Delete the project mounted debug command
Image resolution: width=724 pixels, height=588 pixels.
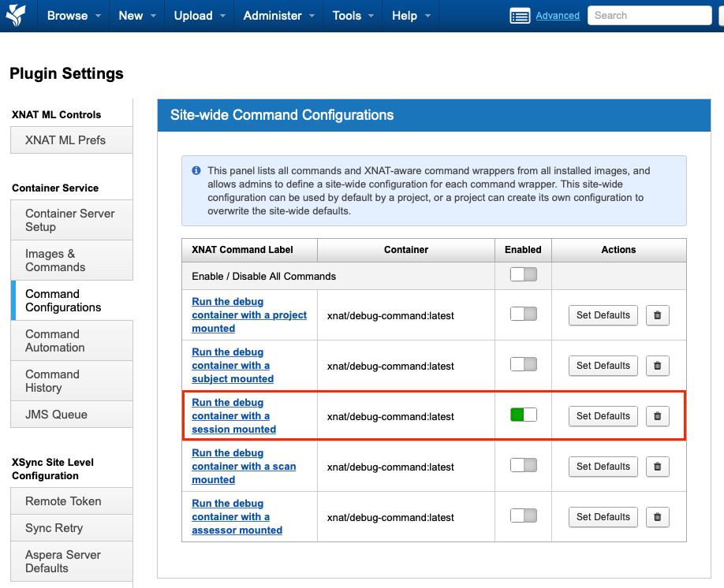pyautogui.click(x=658, y=315)
